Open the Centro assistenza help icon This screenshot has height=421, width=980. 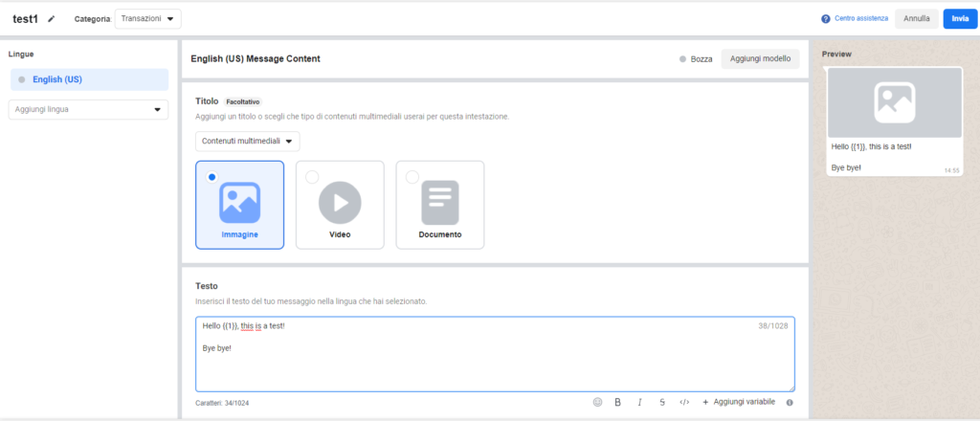point(826,19)
